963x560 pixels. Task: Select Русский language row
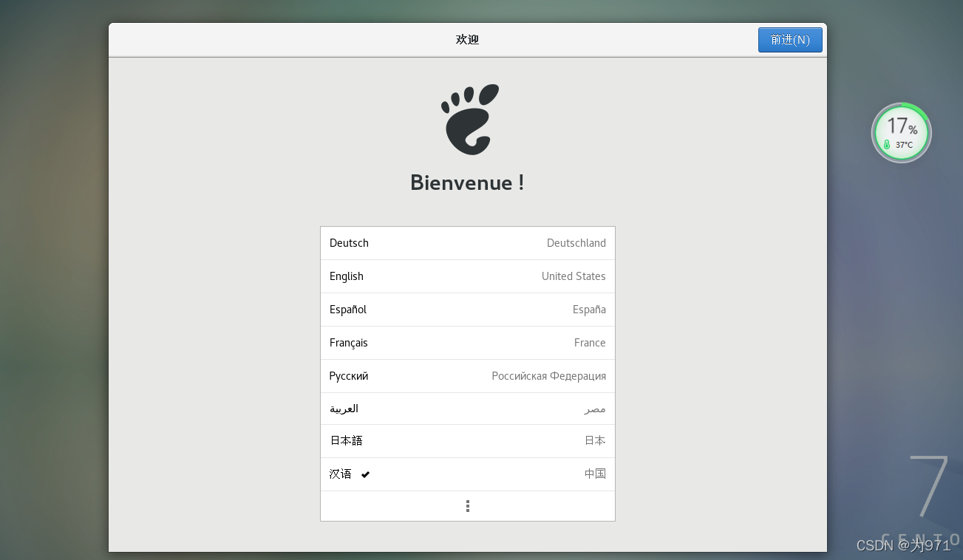coord(468,376)
